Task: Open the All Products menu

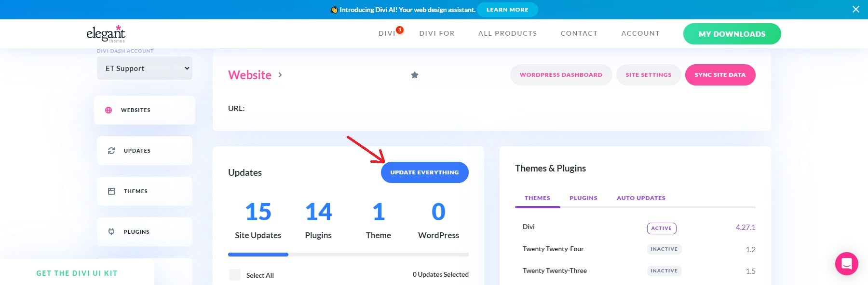Action: 507,33
